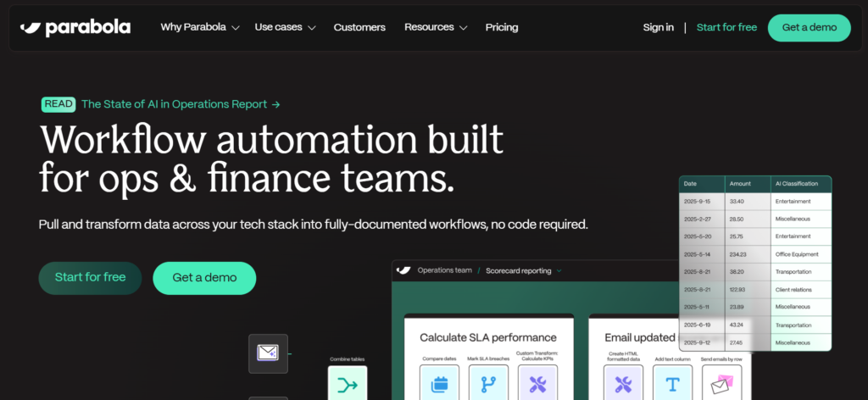Click the Add text column label
The width and height of the screenshot is (868, 400).
[x=672, y=359]
